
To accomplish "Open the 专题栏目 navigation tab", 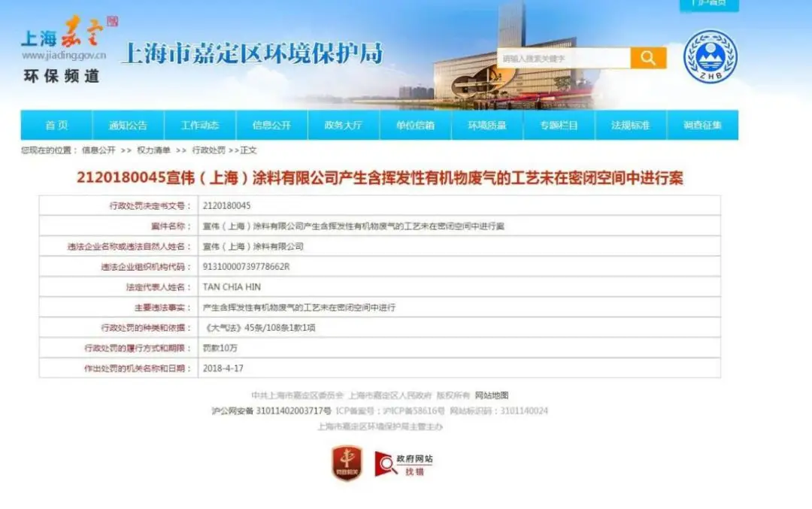I will (559, 126).
